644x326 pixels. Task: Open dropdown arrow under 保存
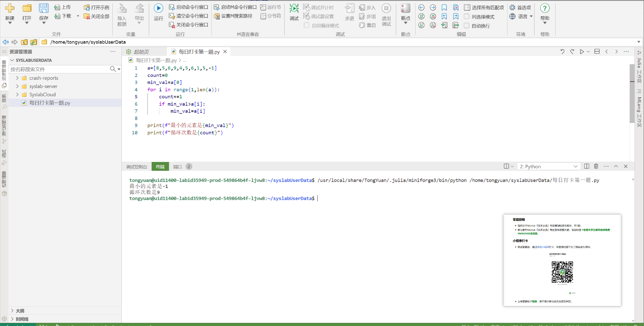tap(44, 23)
